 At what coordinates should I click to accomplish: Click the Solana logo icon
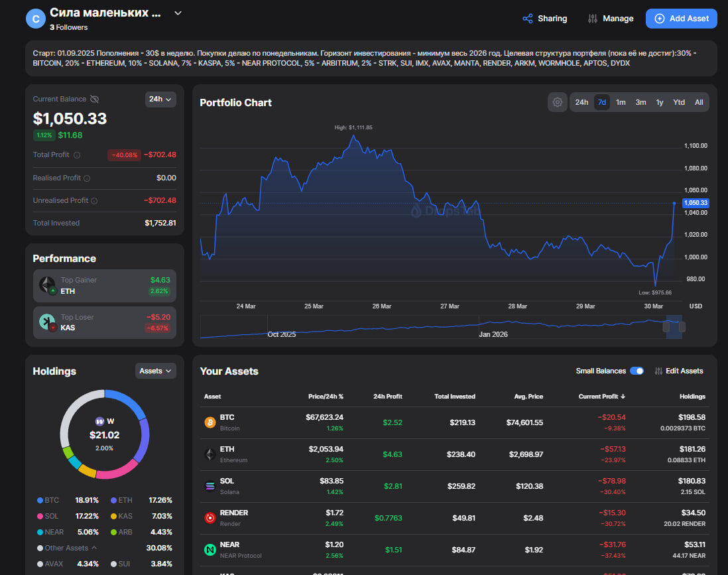(x=210, y=486)
